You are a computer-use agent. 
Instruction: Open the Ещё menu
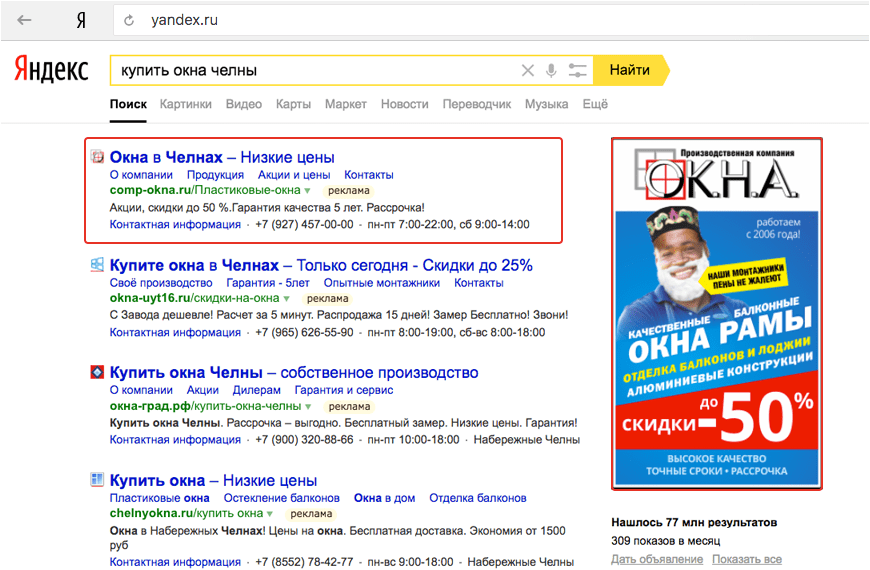coord(595,104)
